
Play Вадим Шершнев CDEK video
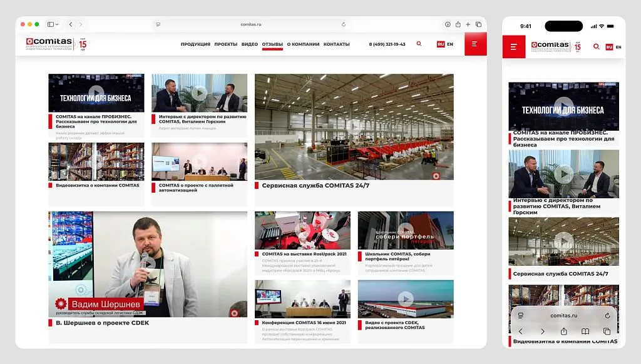[x=148, y=264]
